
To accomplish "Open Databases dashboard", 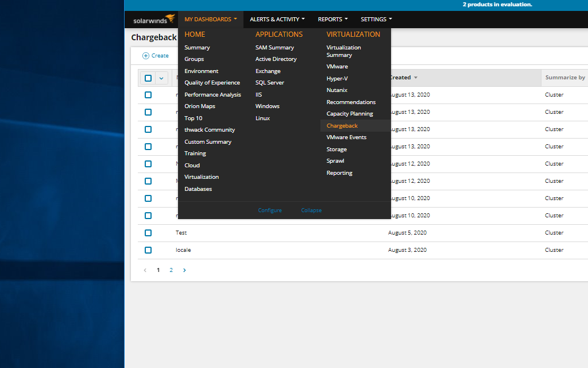I will pos(198,189).
